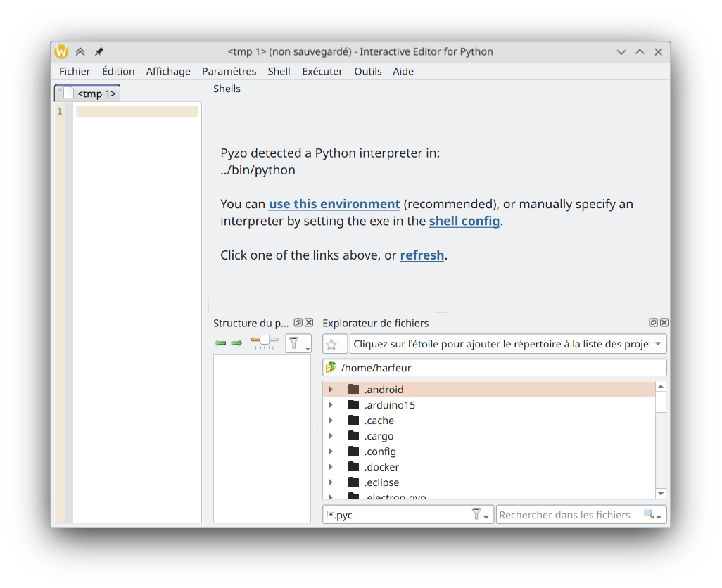Click the star to bookmark directory

(335, 344)
